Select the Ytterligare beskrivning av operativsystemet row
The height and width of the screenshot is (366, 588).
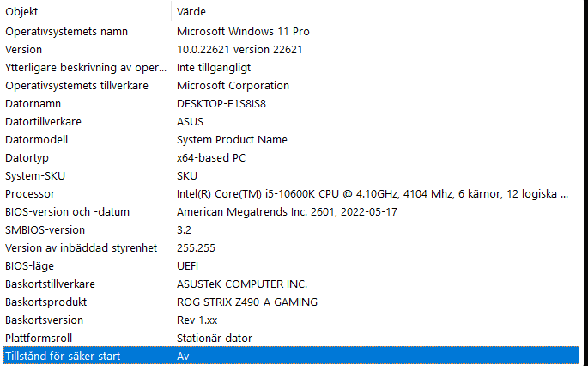click(x=85, y=68)
